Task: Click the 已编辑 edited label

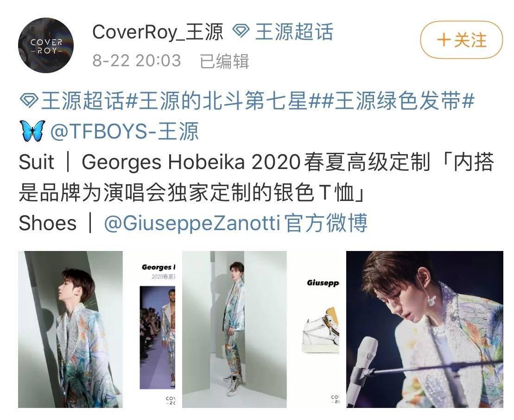Action: tap(224, 61)
